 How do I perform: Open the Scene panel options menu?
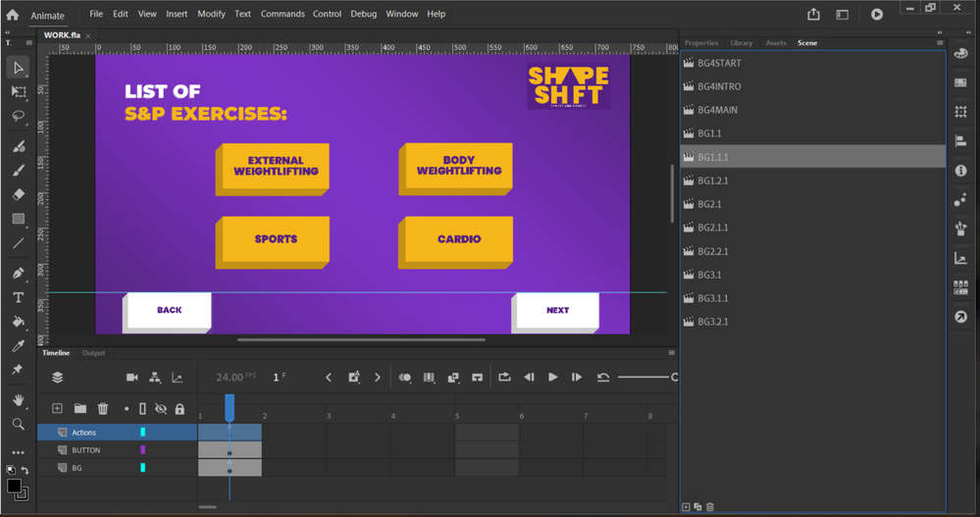[940, 43]
